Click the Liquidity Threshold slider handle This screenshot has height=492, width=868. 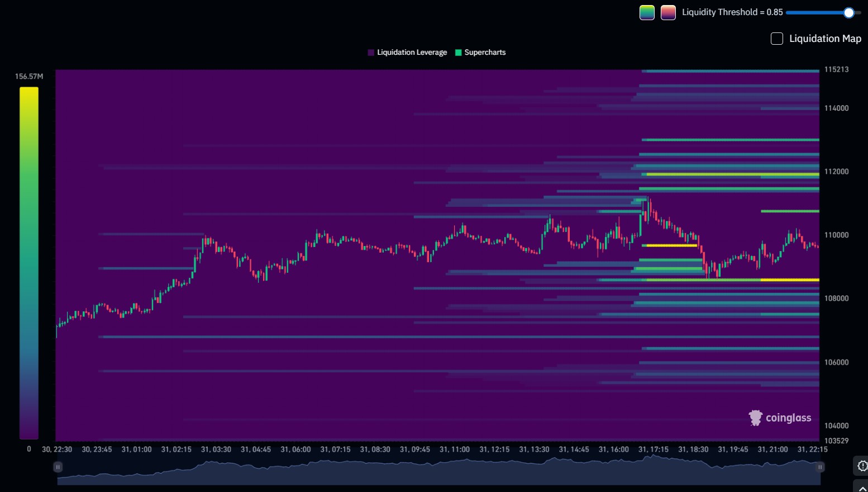point(848,12)
